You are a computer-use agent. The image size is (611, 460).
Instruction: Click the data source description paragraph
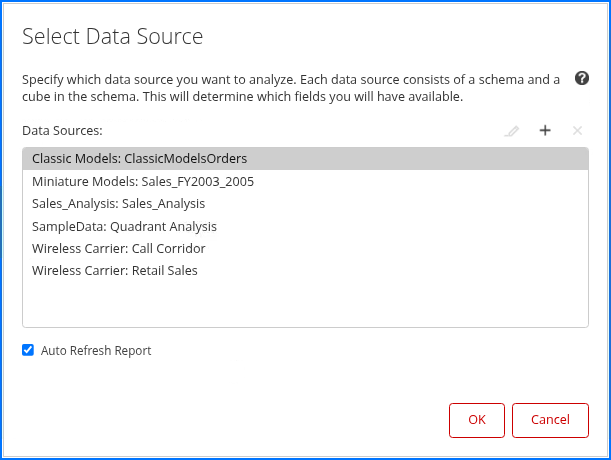tap(290, 88)
